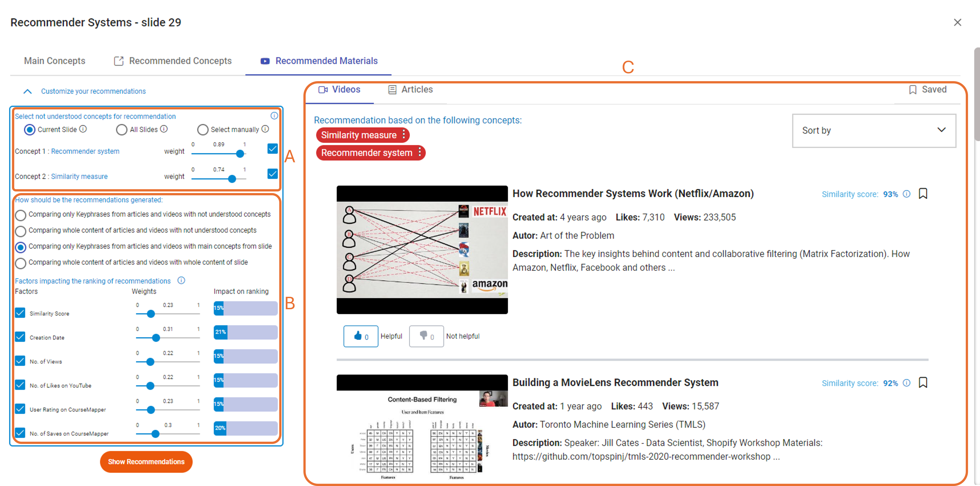Uncheck Concept 1 Recommender system checkbox
The image size is (980, 486).
(272, 149)
